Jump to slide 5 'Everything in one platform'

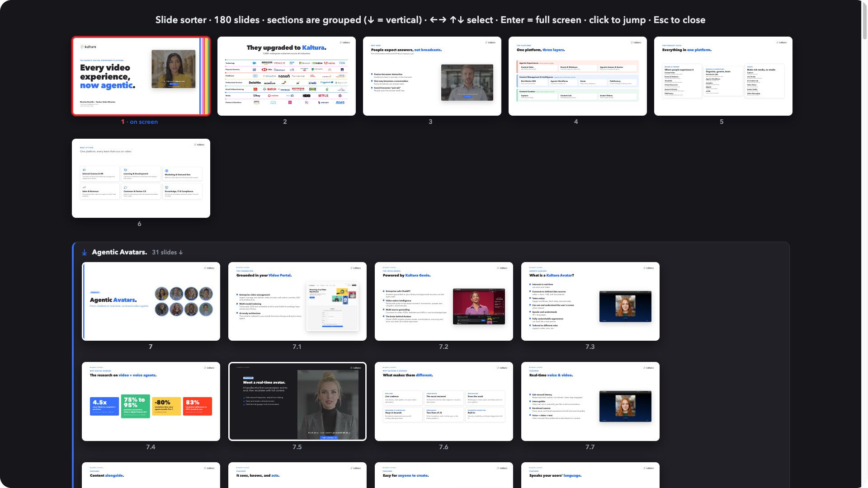pyautogui.click(x=723, y=76)
